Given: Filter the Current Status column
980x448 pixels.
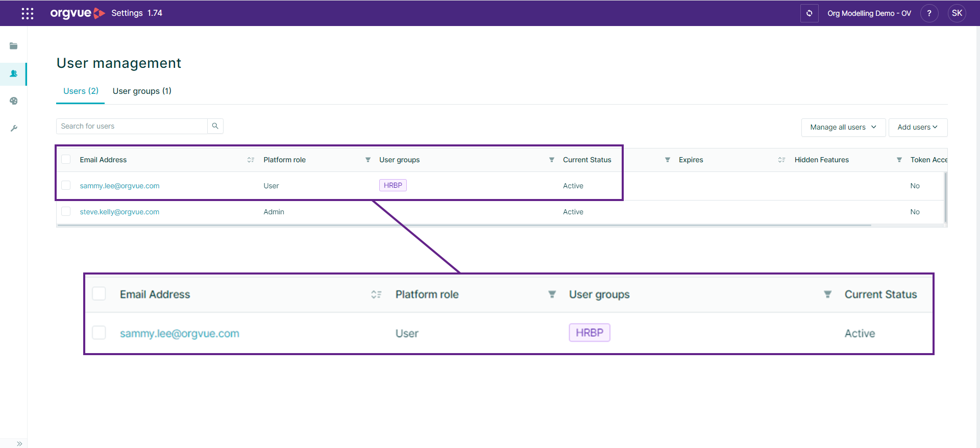Looking at the screenshot, I should [x=667, y=160].
